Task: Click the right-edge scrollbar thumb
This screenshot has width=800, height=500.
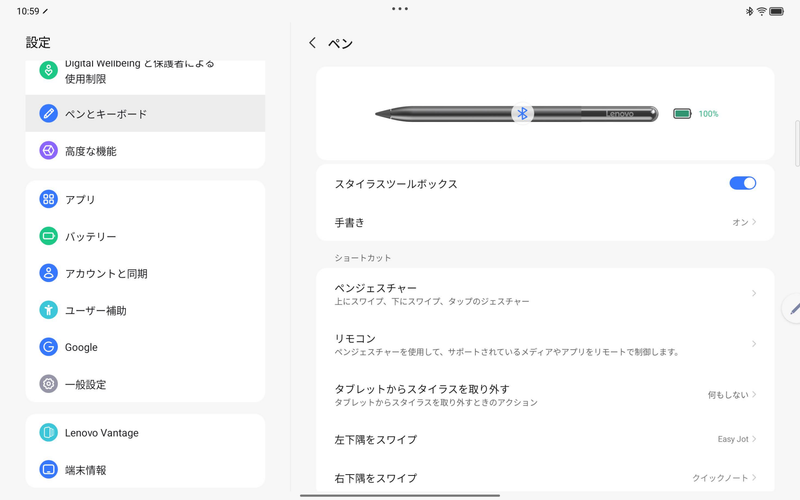Action: click(x=797, y=143)
